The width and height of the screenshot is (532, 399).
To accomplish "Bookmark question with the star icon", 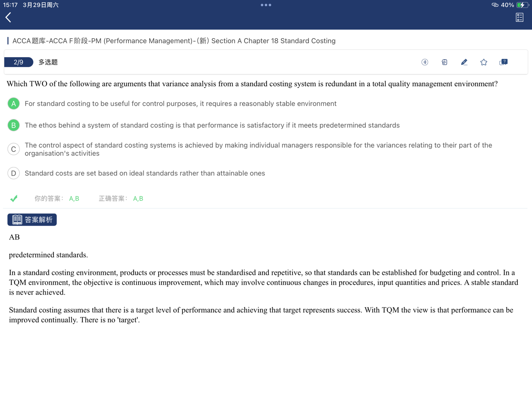I will click(484, 62).
